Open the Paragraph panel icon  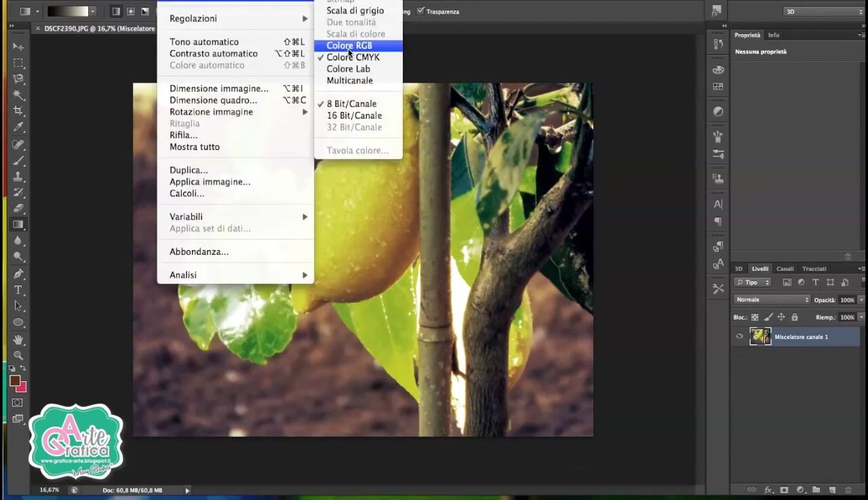tap(718, 222)
